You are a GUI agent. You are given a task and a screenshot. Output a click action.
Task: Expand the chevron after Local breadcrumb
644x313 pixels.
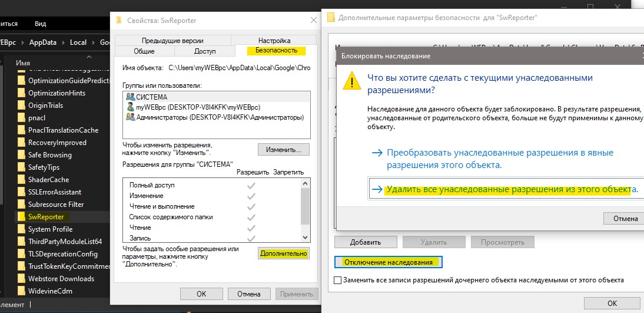click(94, 42)
